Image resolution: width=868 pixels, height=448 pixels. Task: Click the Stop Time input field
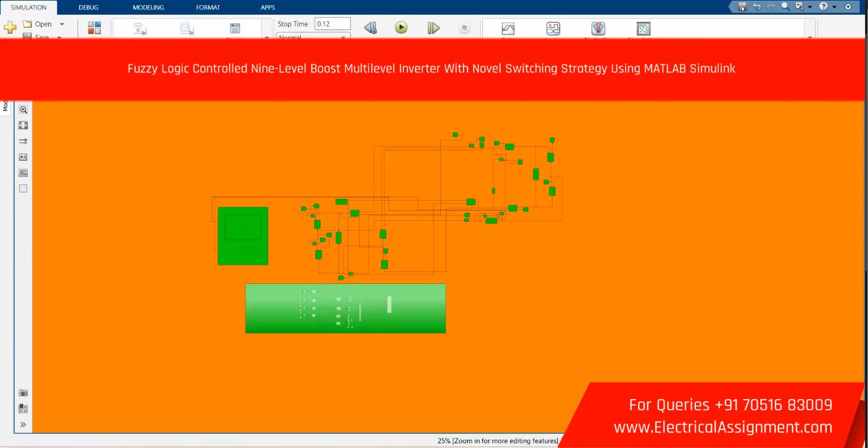tap(333, 24)
